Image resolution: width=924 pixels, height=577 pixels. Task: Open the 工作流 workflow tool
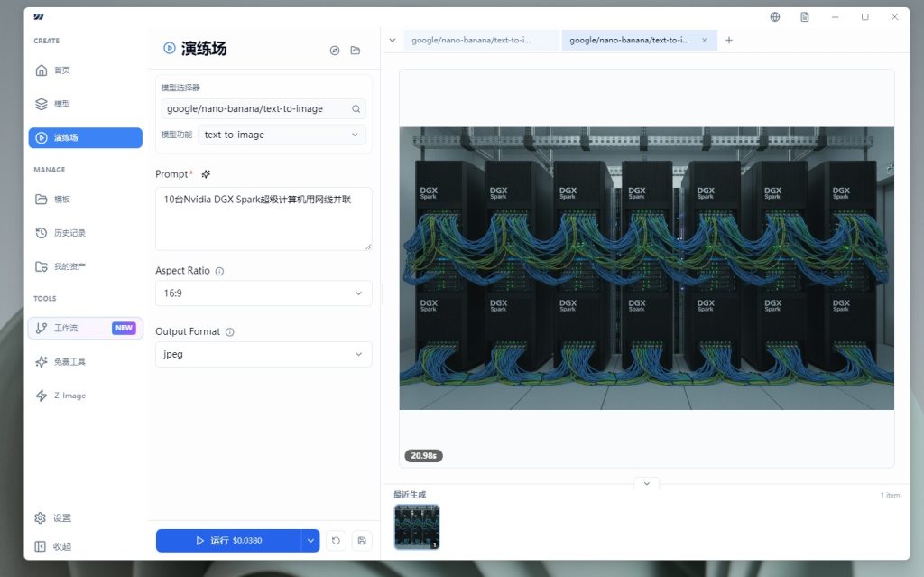(x=85, y=328)
